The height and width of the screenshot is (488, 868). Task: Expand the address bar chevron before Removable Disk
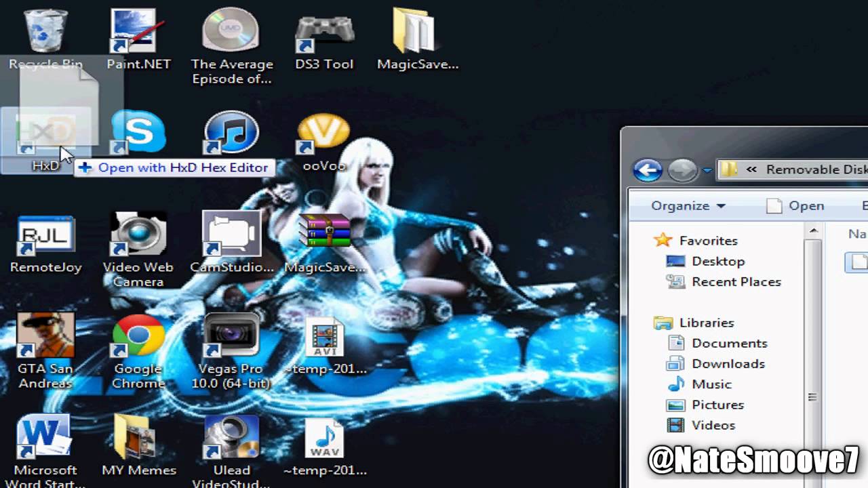click(751, 169)
